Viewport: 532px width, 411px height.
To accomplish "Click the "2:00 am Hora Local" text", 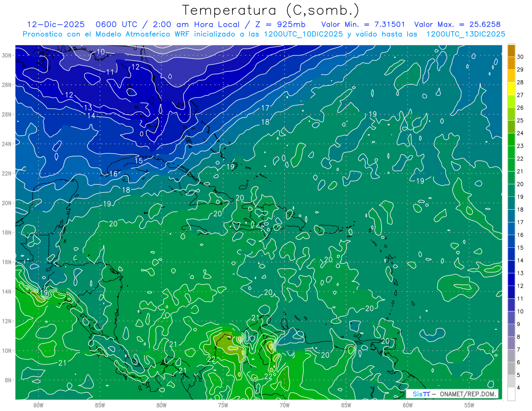I will [x=196, y=24].
